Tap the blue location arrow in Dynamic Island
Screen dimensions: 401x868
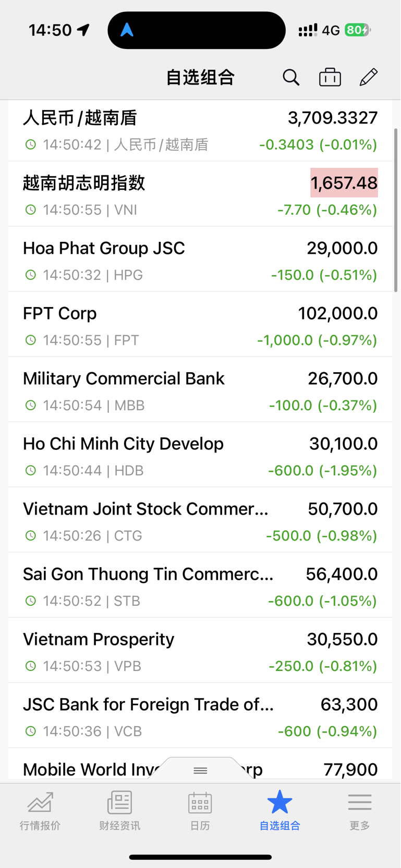coord(127,30)
